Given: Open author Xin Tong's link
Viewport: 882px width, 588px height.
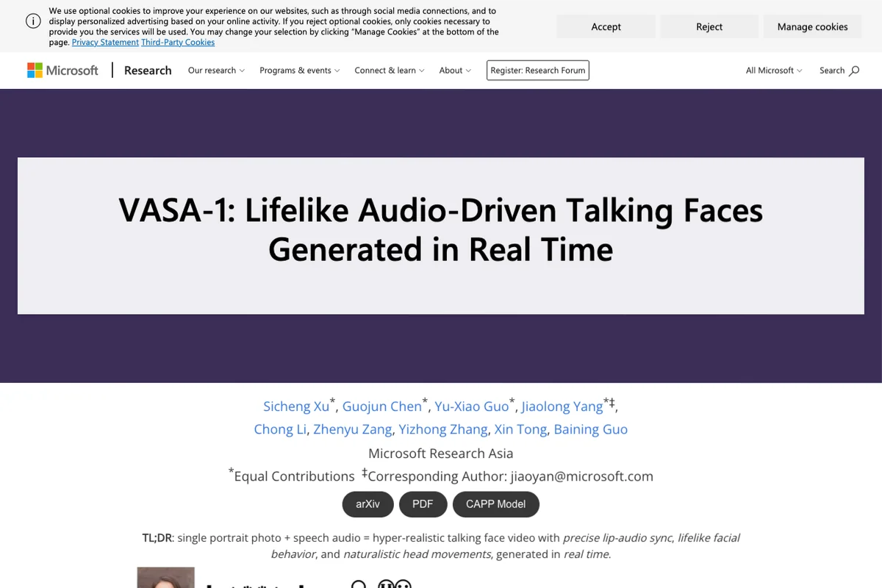Looking at the screenshot, I should coord(520,429).
